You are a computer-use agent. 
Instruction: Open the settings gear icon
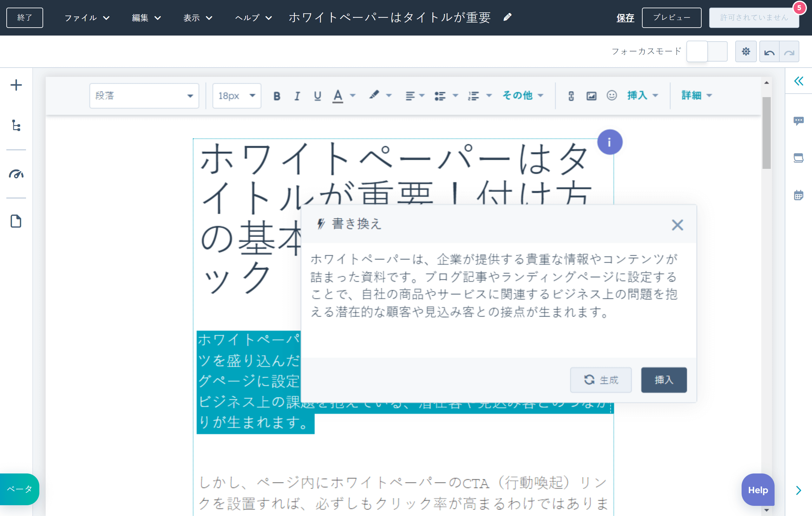(x=746, y=52)
